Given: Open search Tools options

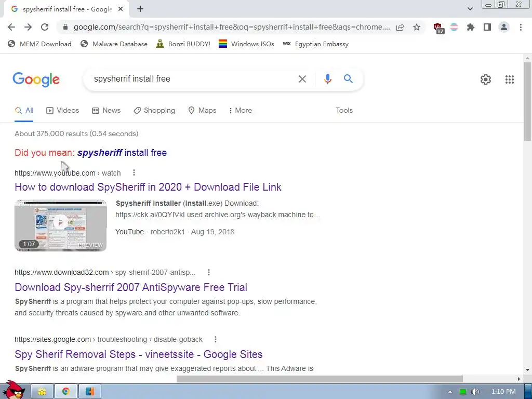Looking at the screenshot, I should click(x=344, y=110).
